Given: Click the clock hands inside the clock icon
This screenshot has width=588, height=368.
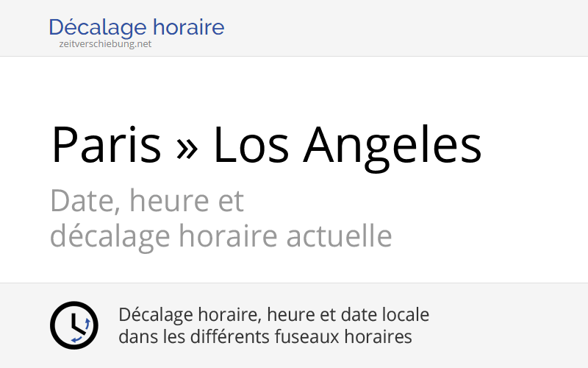Looking at the screenshot, I should [x=73, y=322].
